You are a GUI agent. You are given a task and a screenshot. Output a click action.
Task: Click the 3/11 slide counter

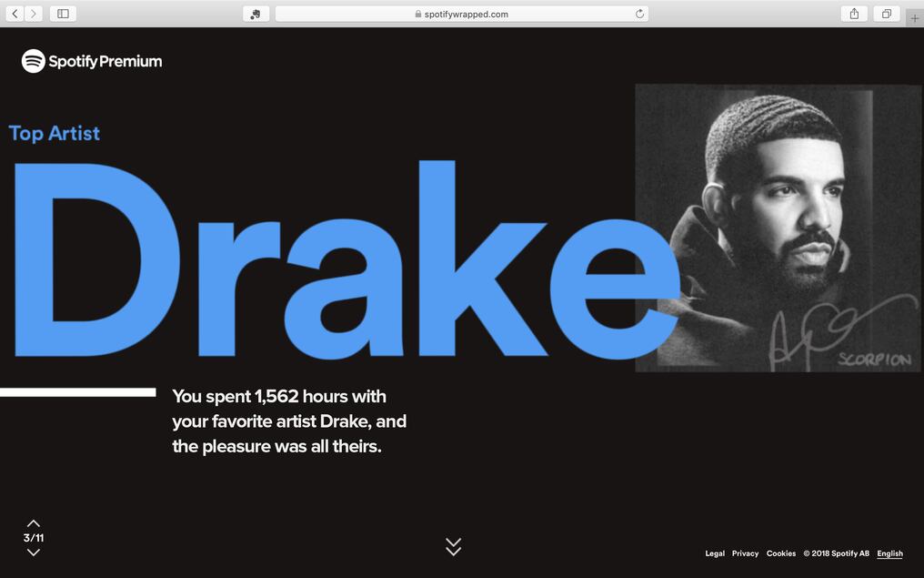click(x=34, y=538)
